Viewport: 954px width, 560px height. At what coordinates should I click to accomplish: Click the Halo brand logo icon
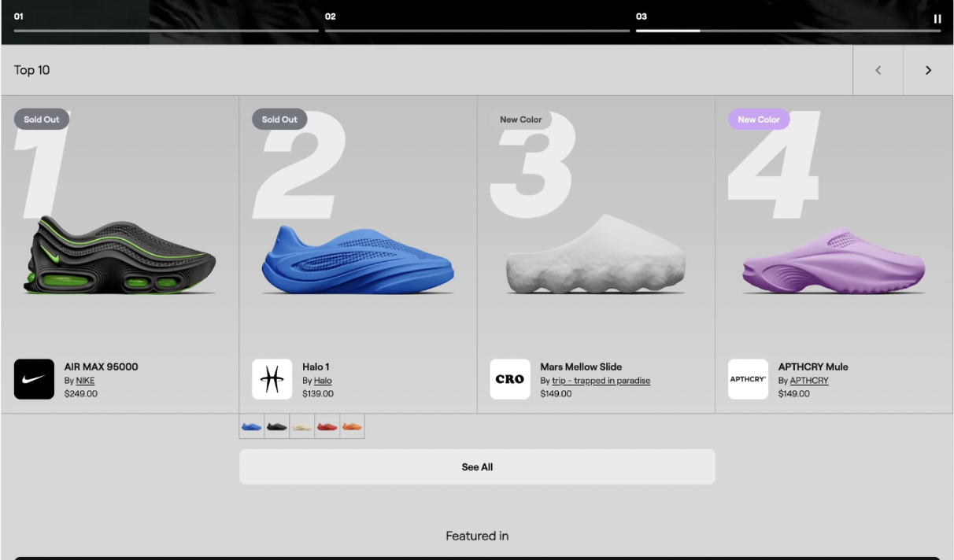272,379
